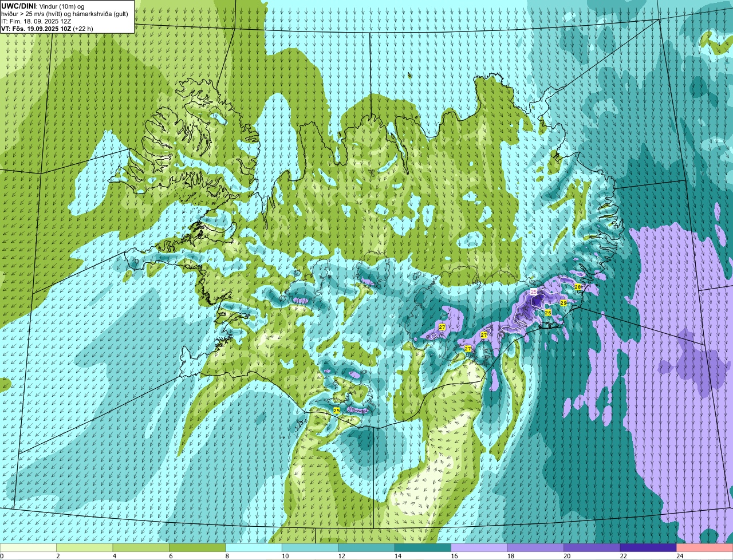Viewport: 733px width, 560px height.
Task: Click the yellow gust marker reading 25
Action: tap(337, 411)
